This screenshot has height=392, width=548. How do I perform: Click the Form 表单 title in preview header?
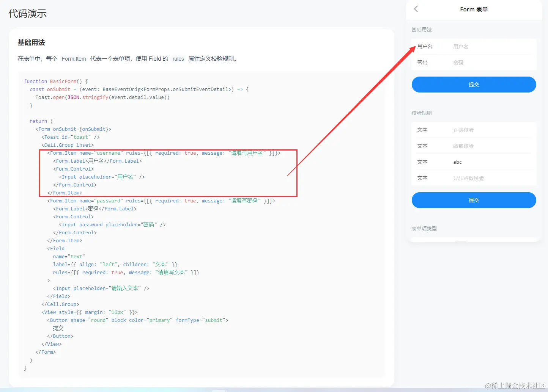[x=474, y=9]
